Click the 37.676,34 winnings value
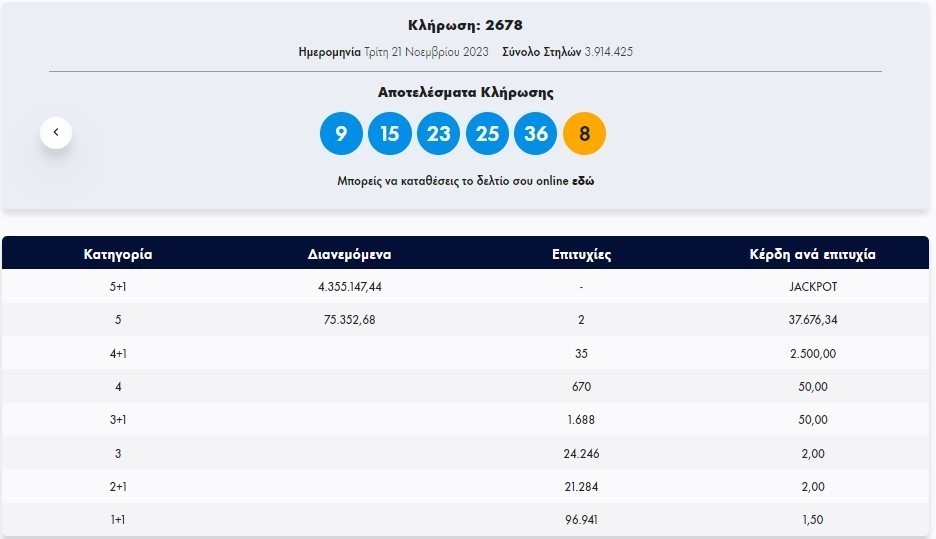The width and height of the screenshot is (936, 539). coord(812,320)
